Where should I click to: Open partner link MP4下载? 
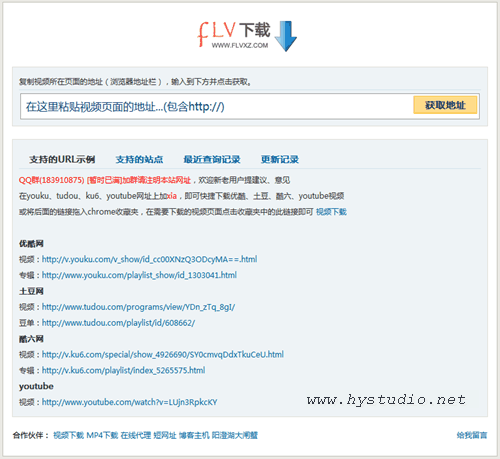[102, 435]
